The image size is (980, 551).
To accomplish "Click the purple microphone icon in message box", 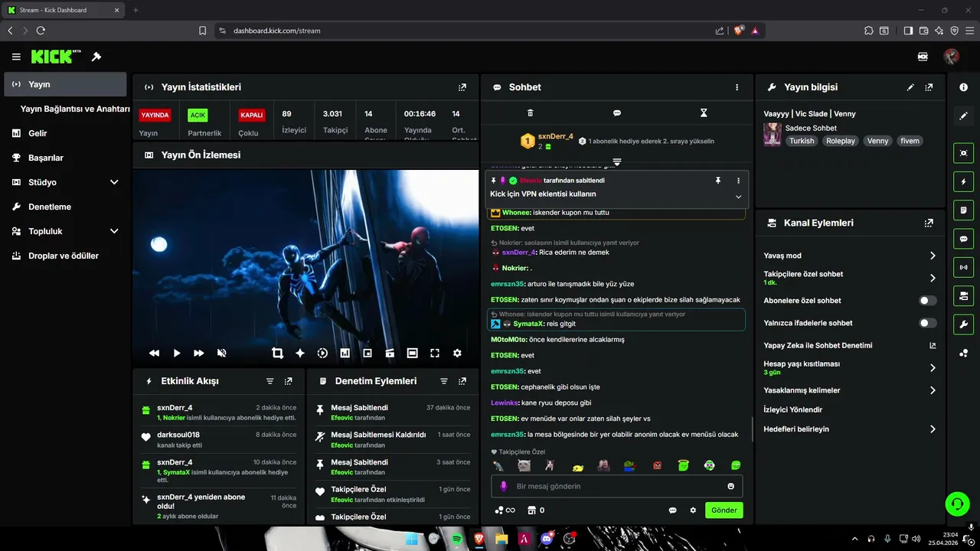I will [504, 486].
